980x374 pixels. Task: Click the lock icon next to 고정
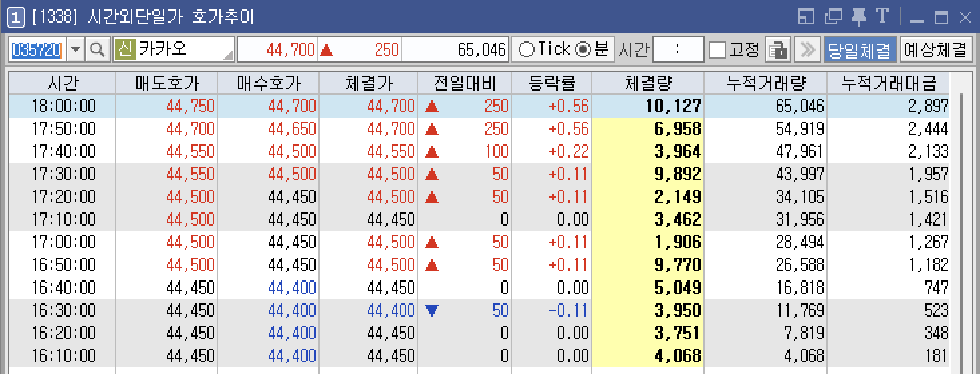tap(777, 49)
